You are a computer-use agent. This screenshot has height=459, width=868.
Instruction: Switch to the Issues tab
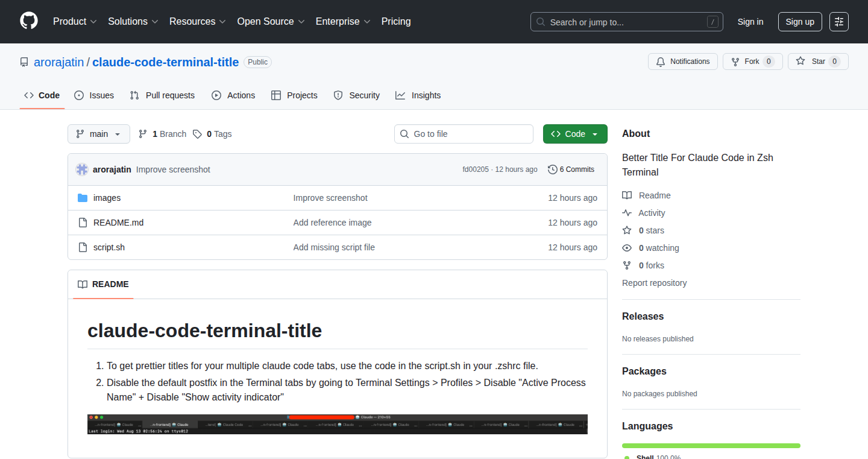(x=94, y=95)
